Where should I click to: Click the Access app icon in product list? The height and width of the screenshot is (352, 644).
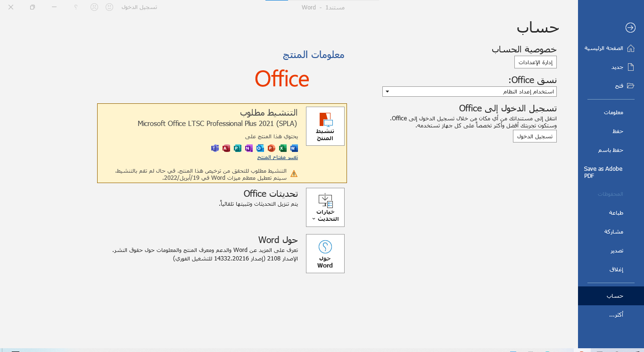pos(226,148)
